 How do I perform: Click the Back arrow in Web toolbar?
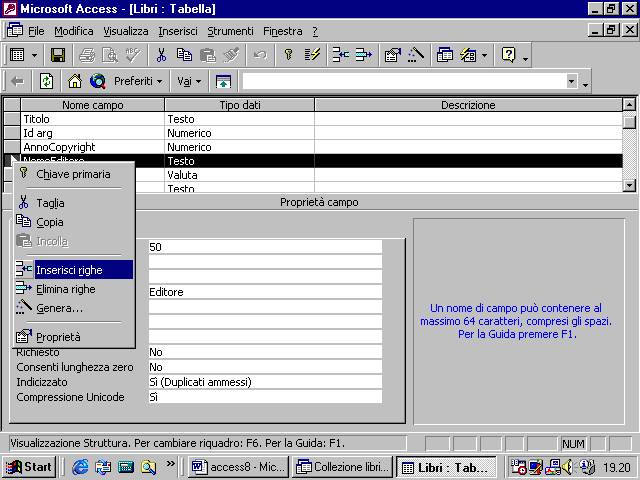pyautogui.click(x=17, y=81)
